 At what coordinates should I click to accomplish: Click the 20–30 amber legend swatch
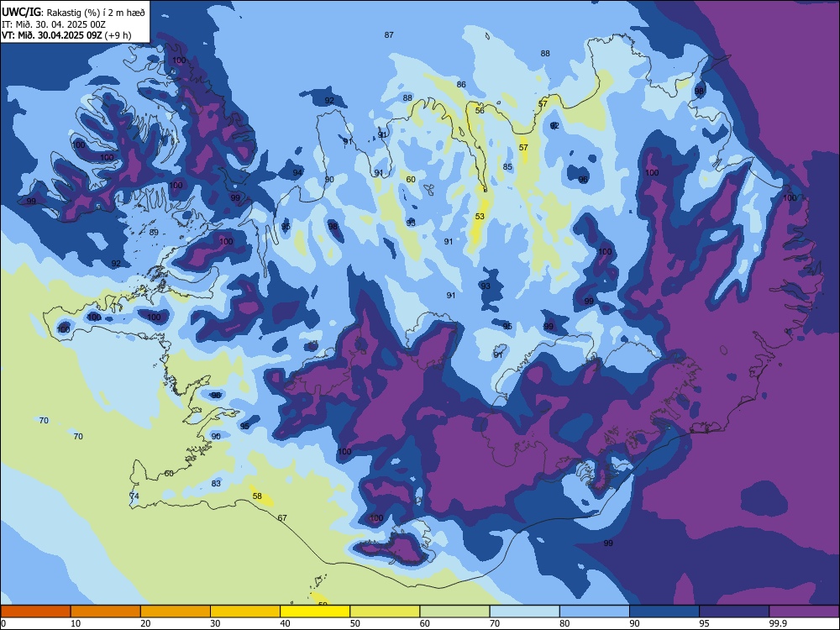click(176, 612)
